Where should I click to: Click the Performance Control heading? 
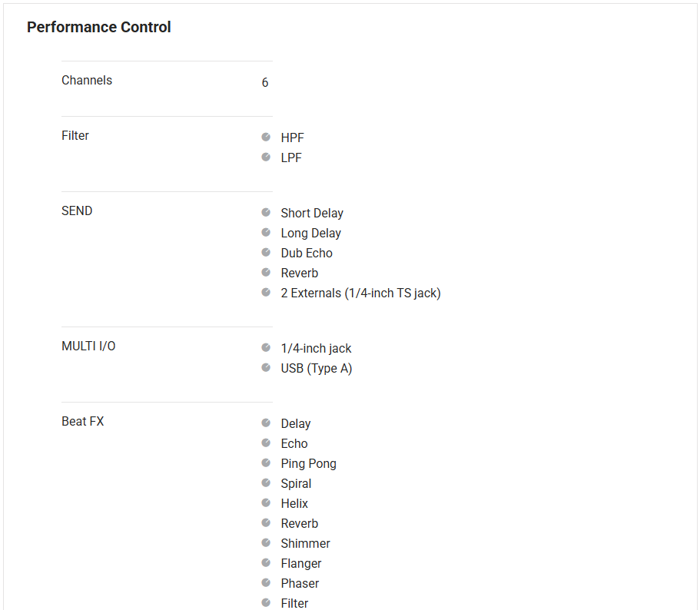coord(99,28)
